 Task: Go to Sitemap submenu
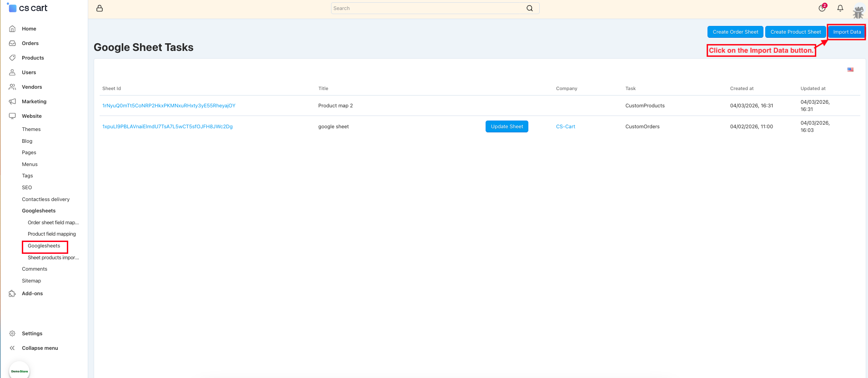[31, 281]
